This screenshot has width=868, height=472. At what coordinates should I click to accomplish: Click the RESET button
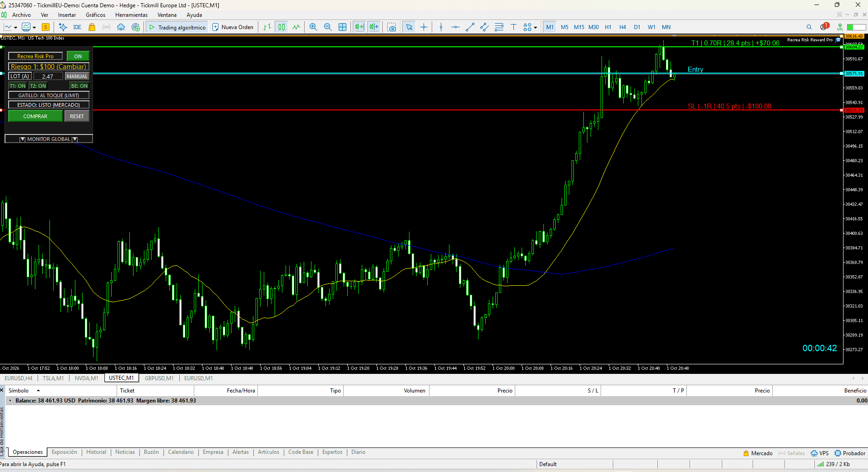77,116
